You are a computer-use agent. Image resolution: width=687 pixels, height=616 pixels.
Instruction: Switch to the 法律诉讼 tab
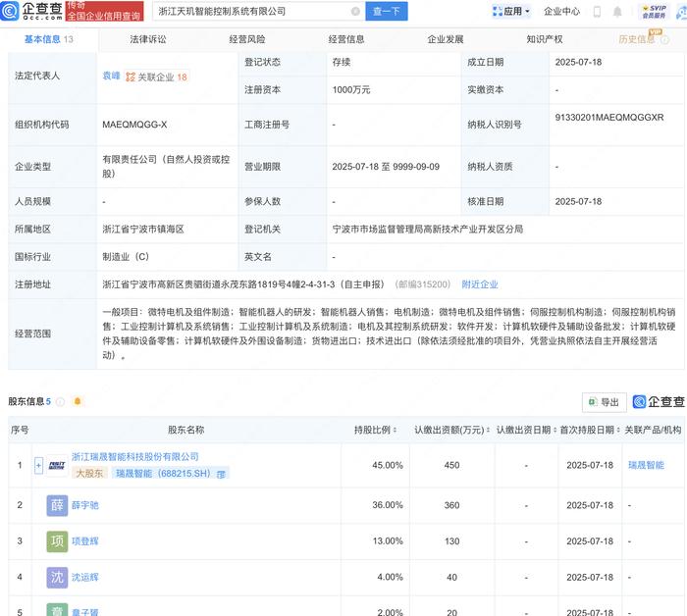point(148,39)
